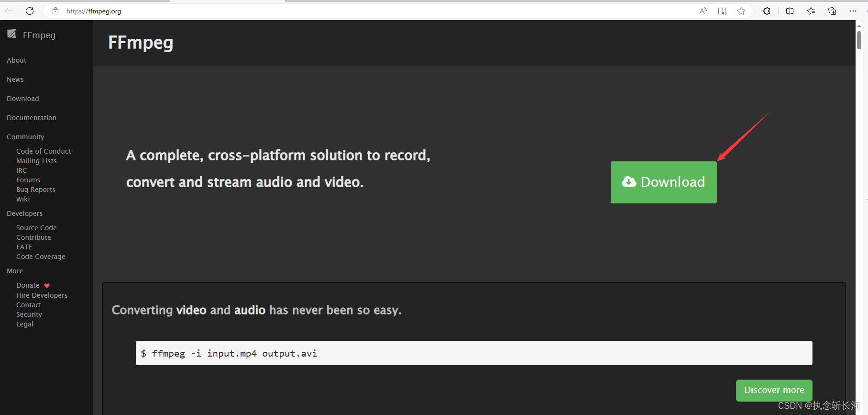Viewport: 868px width, 415px height.
Task: Open Code Coverage link
Action: coord(41,257)
